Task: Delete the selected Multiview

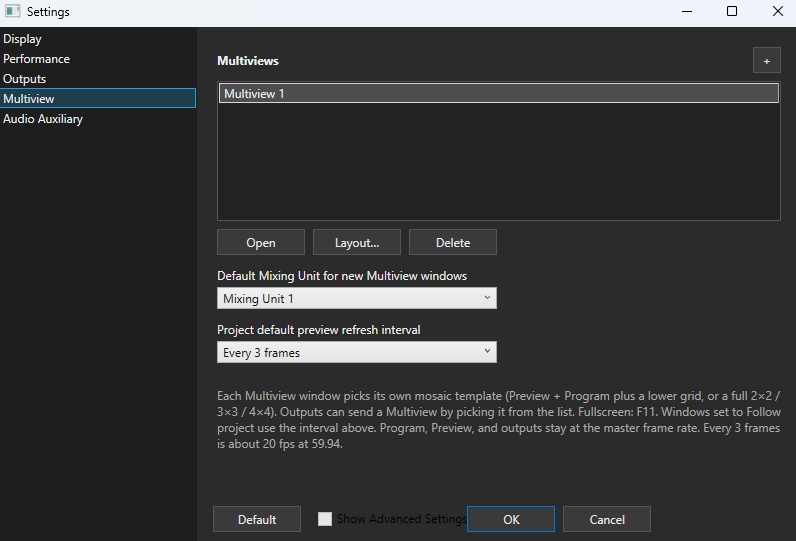Action: click(453, 242)
